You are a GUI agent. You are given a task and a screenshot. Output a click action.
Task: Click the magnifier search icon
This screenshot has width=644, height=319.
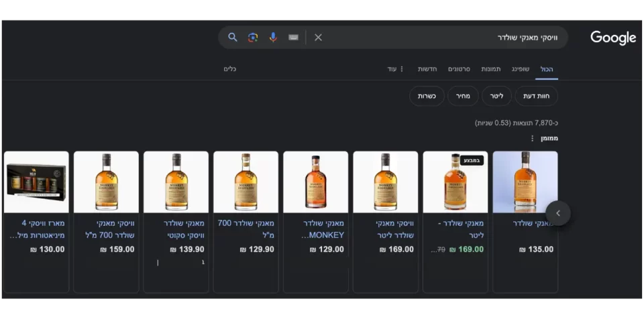(x=233, y=38)
